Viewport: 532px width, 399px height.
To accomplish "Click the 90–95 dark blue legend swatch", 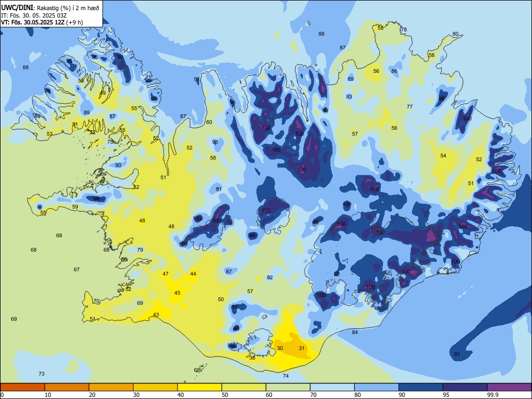I will click(x=421, y=387).
